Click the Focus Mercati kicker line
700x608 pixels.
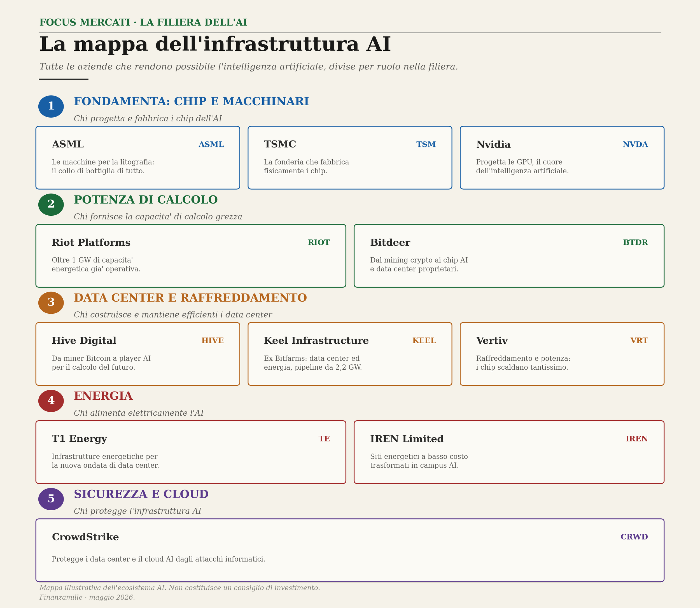point(143,23)
